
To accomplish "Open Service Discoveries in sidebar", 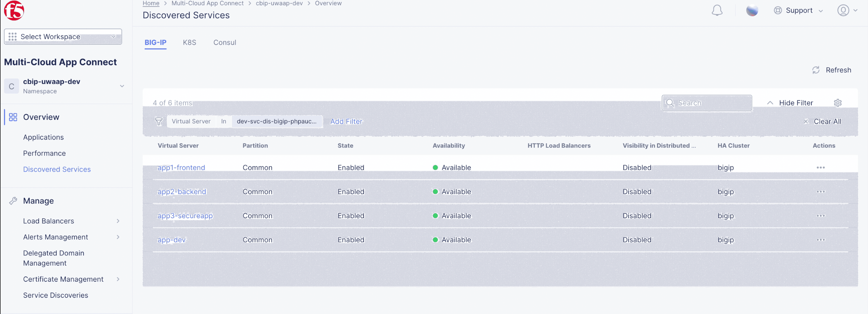I will coord(56,295).
